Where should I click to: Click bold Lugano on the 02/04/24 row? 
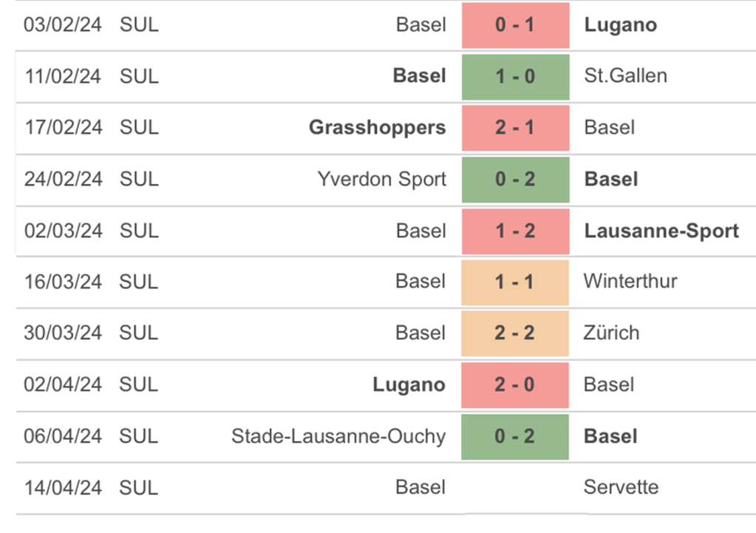click(409, 384)
